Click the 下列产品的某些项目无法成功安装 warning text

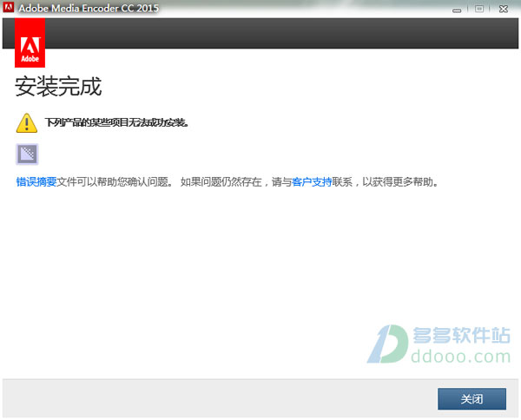[116, 123]
